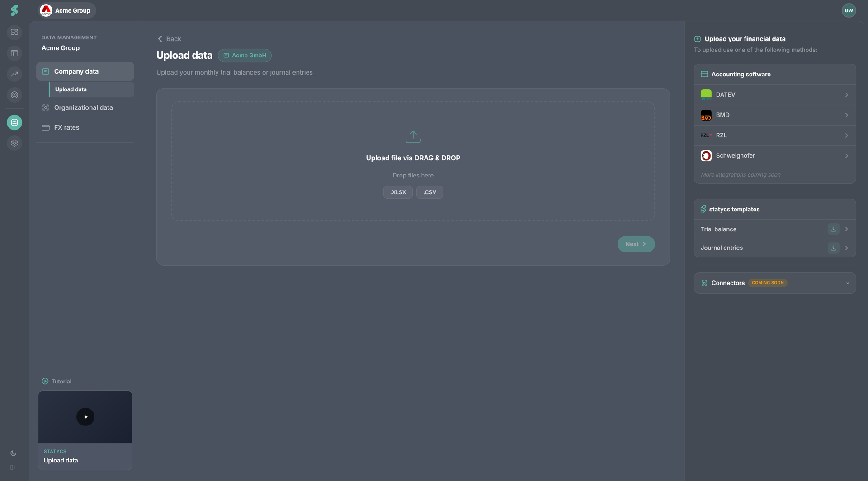This screenshot has width=868, height=481.
Task: Click the DATEV logo icon
Action: click(706, 95)
